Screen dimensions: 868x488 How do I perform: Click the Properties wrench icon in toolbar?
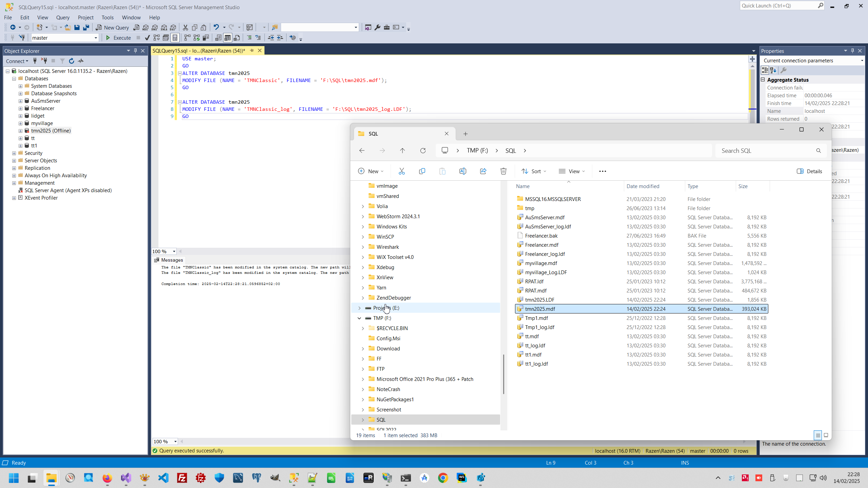377,27
